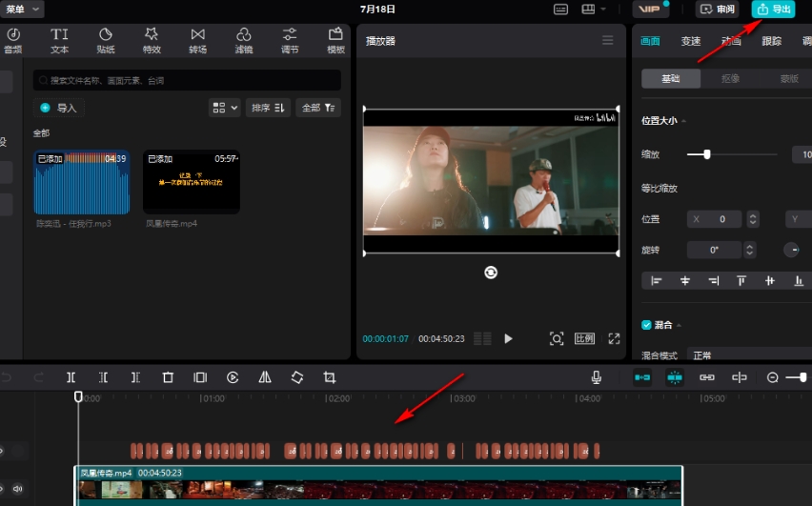The height and width of the screenshot is (506, 812).
Task: Click the mirror flip icon in timeline toolbar
Action: 265,377
